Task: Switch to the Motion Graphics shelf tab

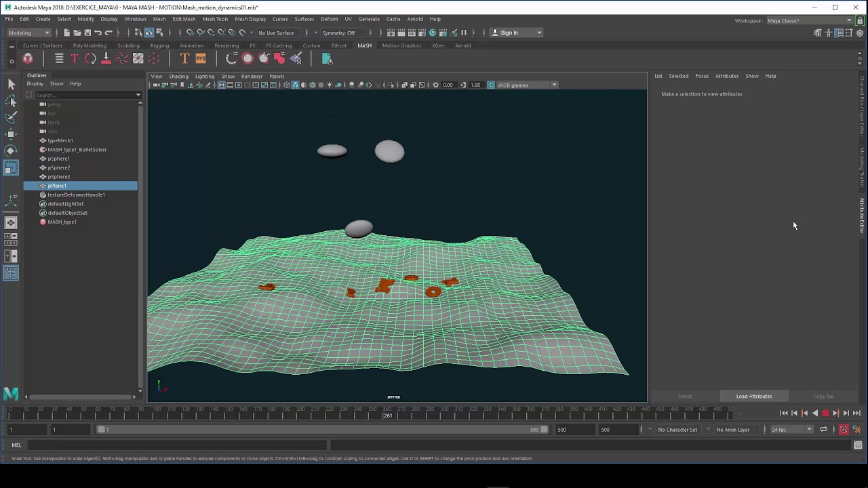Action: (x=401, y=45)
